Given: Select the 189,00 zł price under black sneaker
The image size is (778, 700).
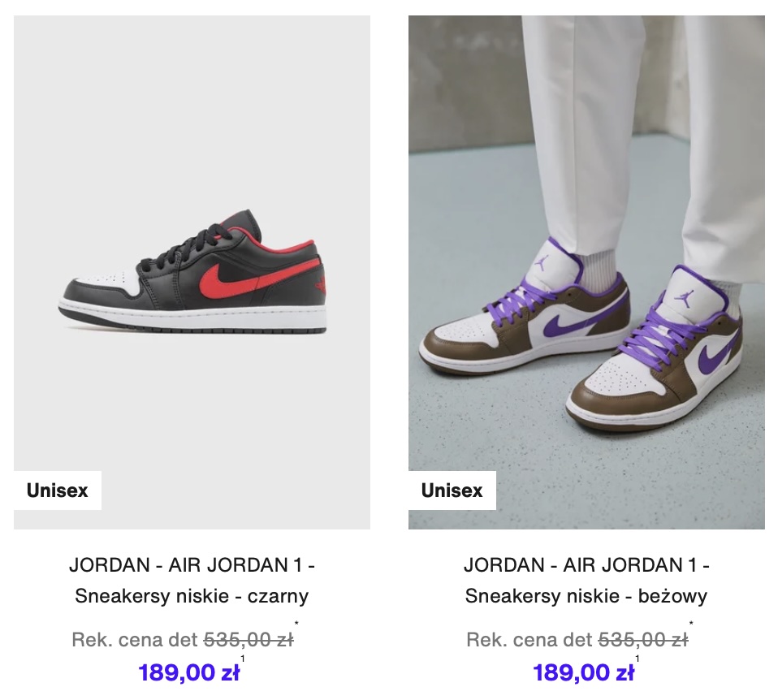Looking at the screenshot, I should [x=188, y=672].
